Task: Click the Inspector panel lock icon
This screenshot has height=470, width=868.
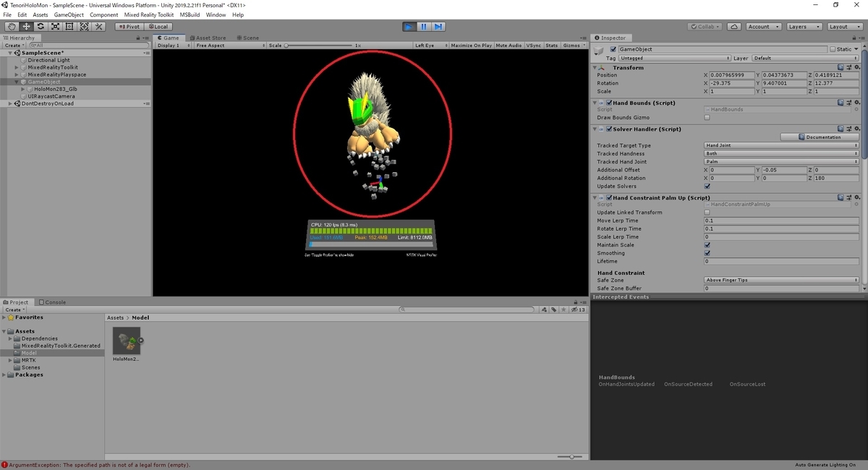Action: pyautogui.click(x=854, y=38)
